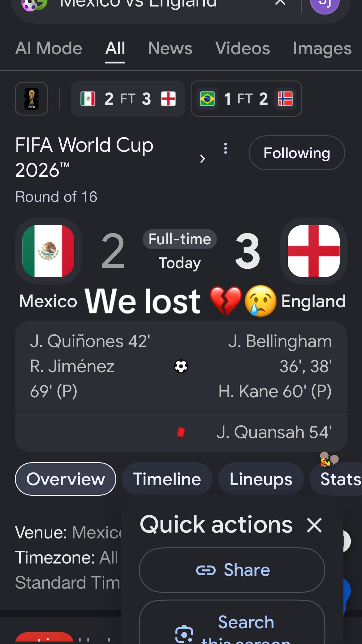
Task: Open the FIFA World Cup trophy icon
Action: tap(32, 99)
